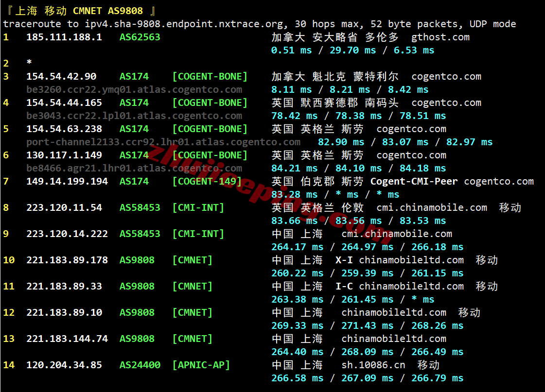Click the [COGENT-149] tag on hop 7
Screen dimensions: 545x392
coord(207,181)
